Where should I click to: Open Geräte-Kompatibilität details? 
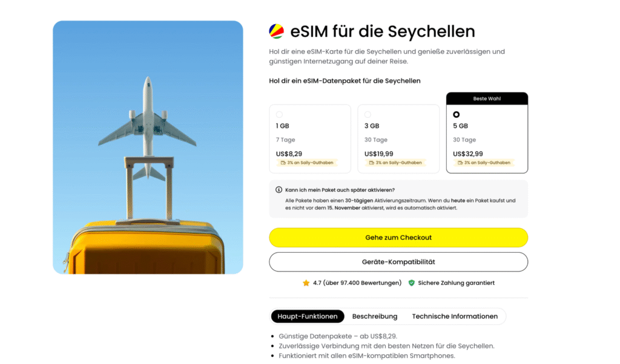[398, 261]
